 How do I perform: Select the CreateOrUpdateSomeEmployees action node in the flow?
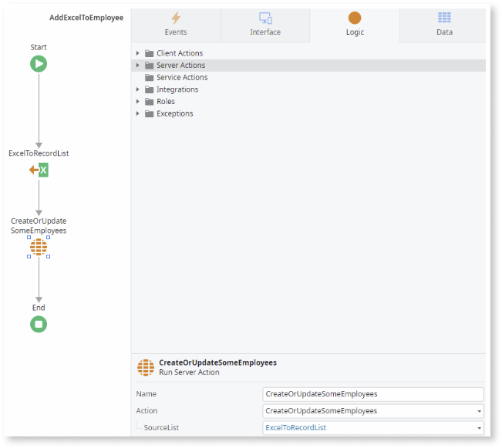39,247
